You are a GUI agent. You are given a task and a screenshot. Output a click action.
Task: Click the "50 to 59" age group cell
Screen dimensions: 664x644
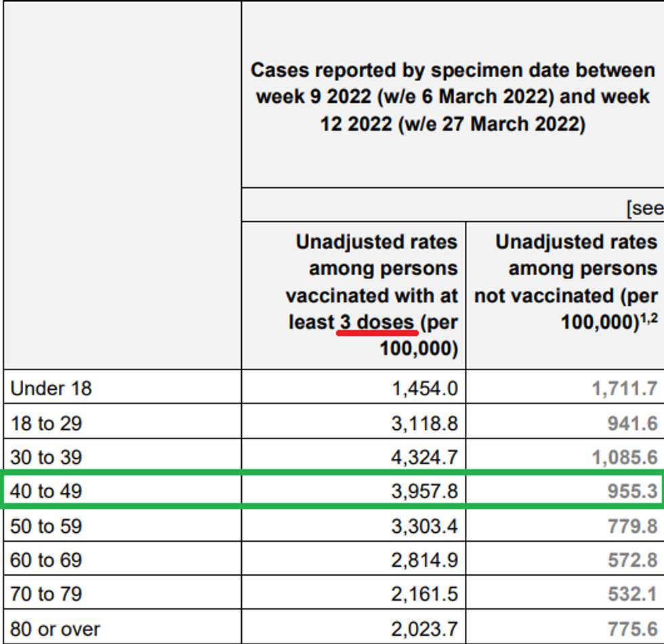45,526
